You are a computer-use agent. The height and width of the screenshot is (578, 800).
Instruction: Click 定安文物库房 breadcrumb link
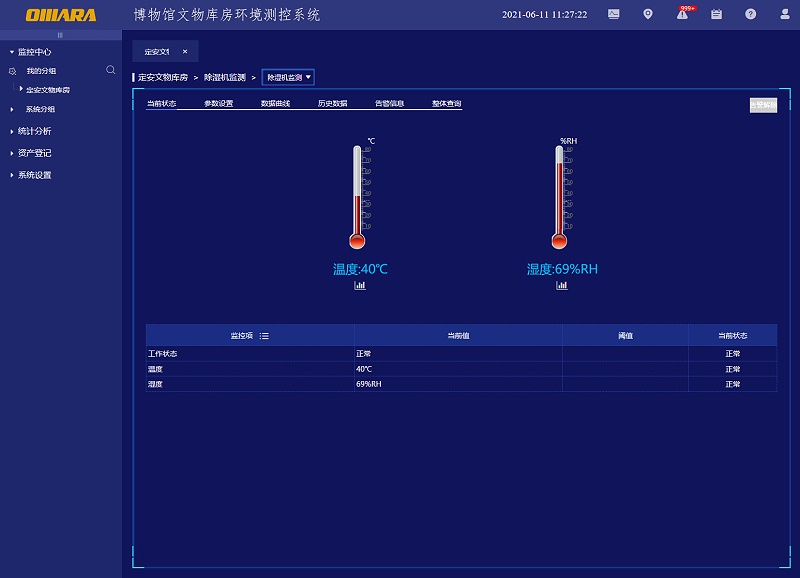coord(162,77)
